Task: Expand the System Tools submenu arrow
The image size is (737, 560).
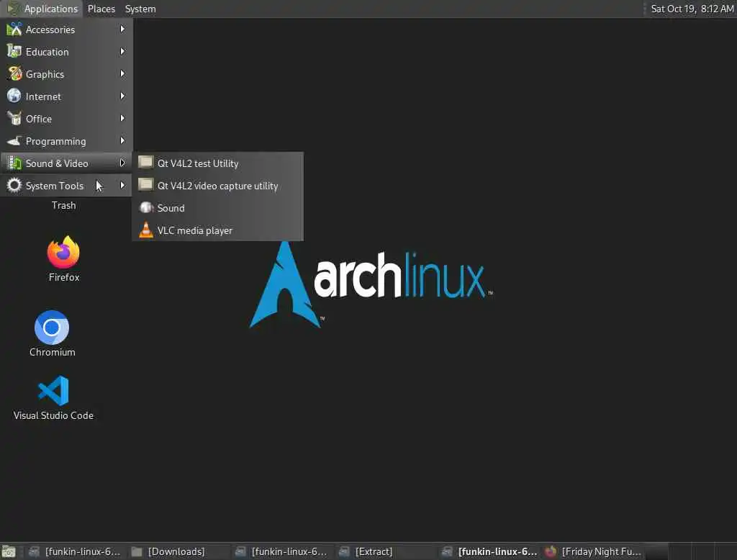Action: point(122,185)
